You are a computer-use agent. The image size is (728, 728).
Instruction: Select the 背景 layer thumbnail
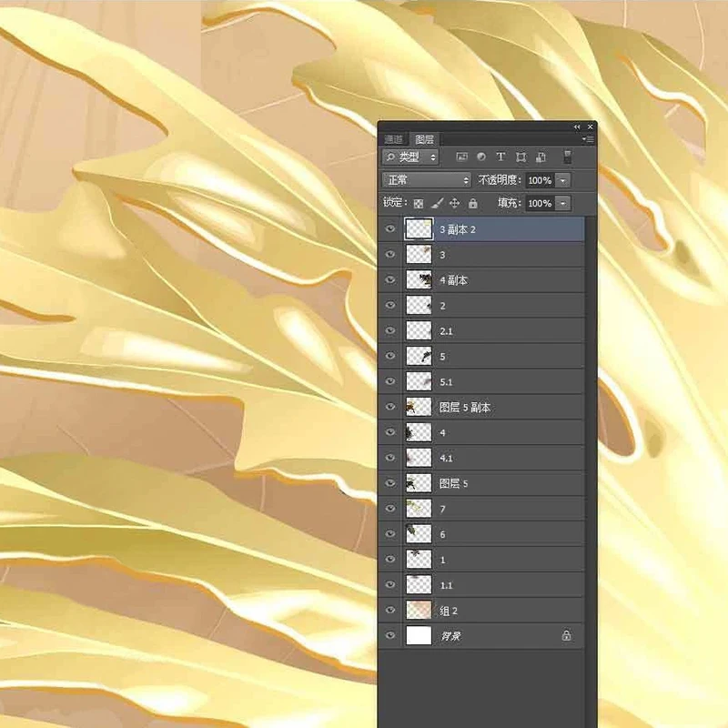pos(419,635)
